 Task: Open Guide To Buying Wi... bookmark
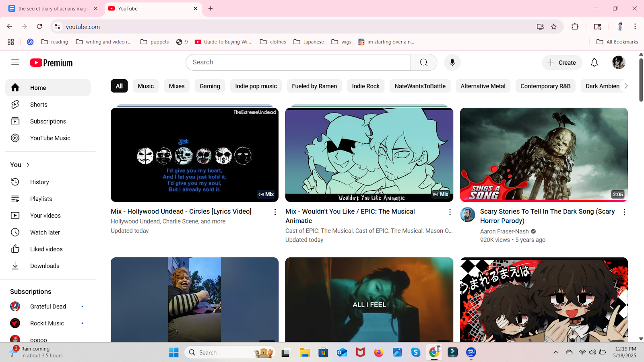223,42
